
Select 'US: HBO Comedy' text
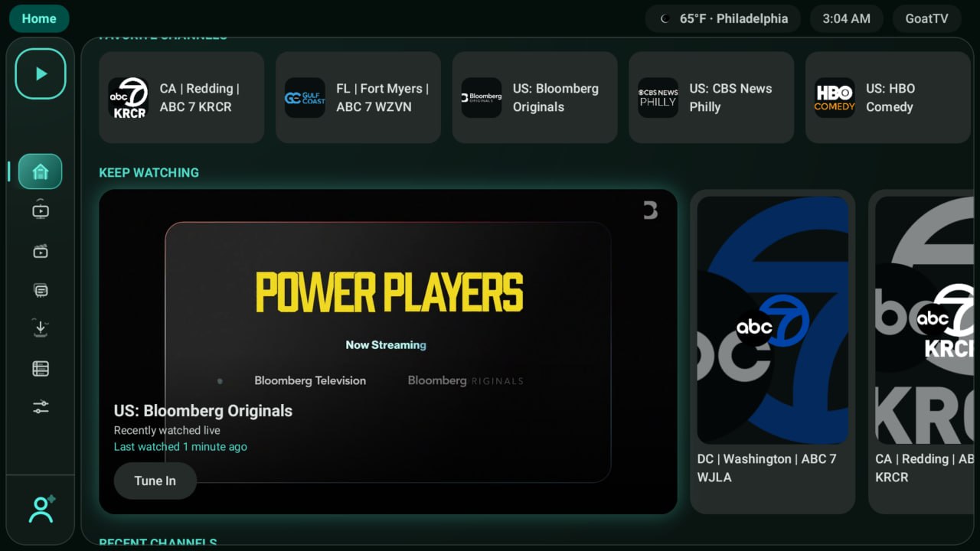click(890, 98)
